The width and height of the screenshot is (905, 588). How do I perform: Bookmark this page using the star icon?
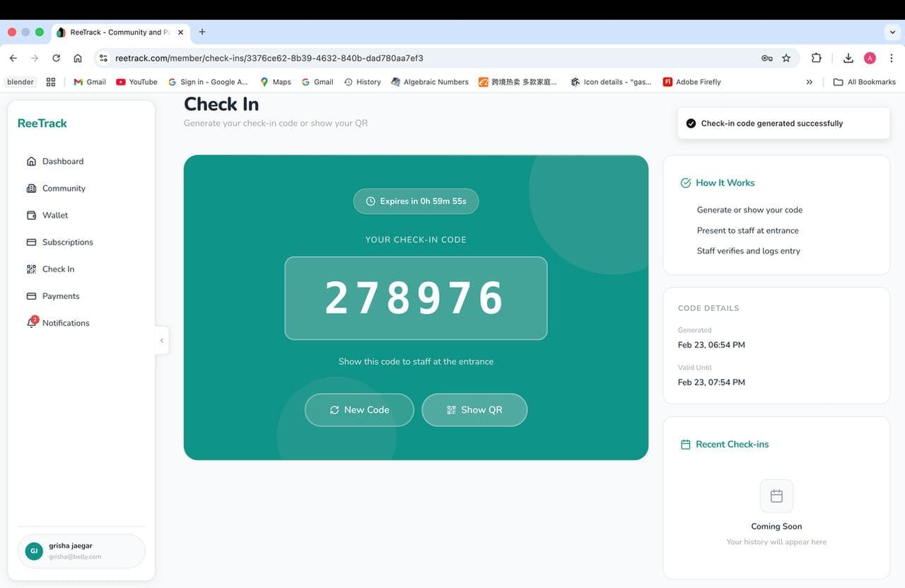(x=786, y=58)
